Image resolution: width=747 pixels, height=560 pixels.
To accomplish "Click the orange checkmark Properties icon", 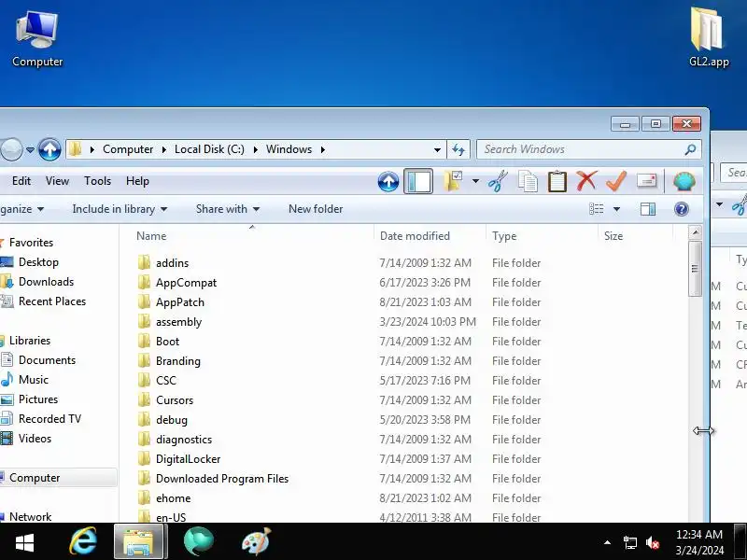I will pyautogui.click(x=616, y=181).
